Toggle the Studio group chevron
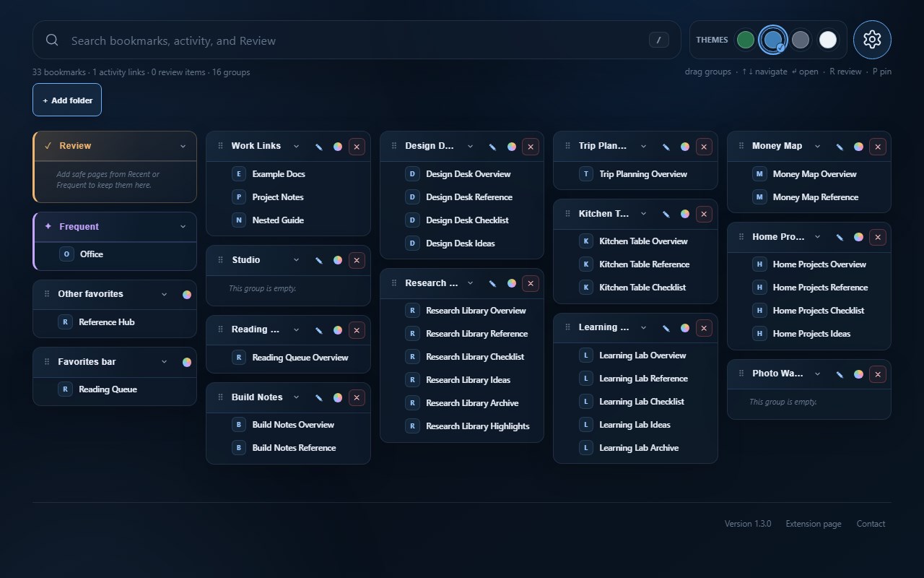 click(x=296, y=260)
